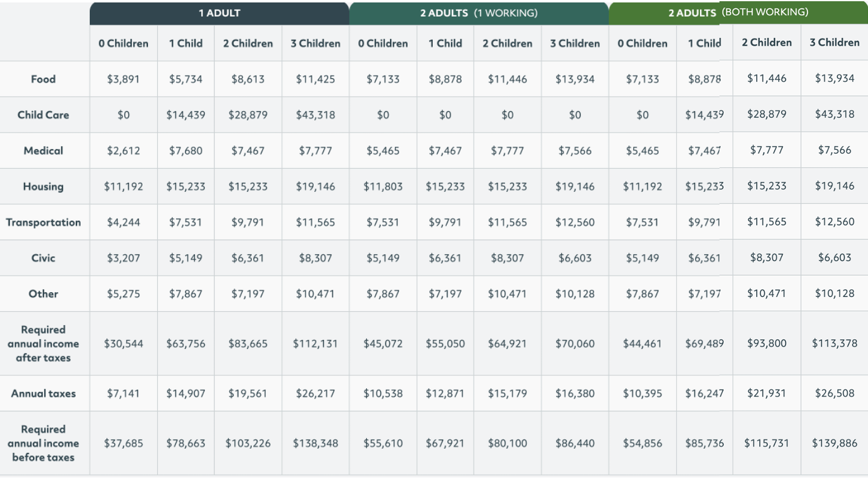Image resolution: width=868 pixels, height=478 pixels.
Task: Click the $3,891 Food cell
Action: [x=123, y=79]
